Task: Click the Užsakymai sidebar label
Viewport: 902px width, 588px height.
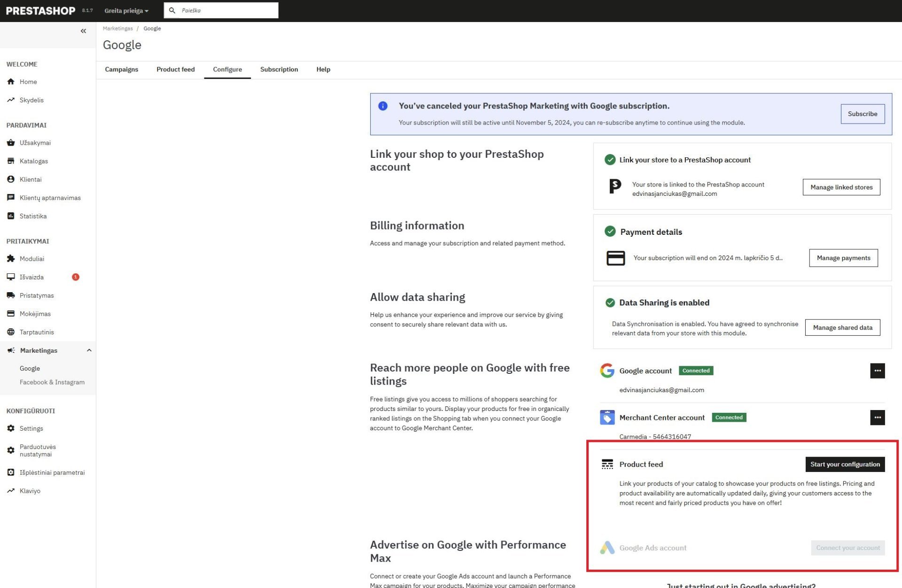Action: pos(35,143)
